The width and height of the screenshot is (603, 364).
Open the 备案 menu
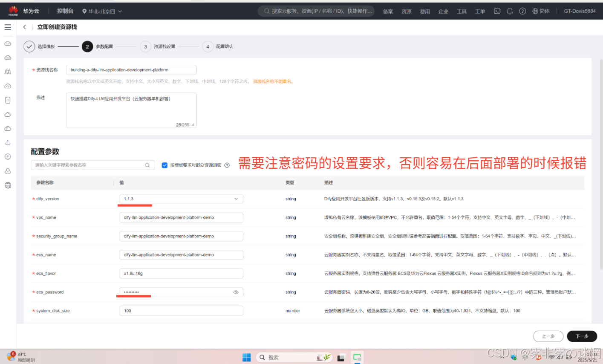[388, 12]
